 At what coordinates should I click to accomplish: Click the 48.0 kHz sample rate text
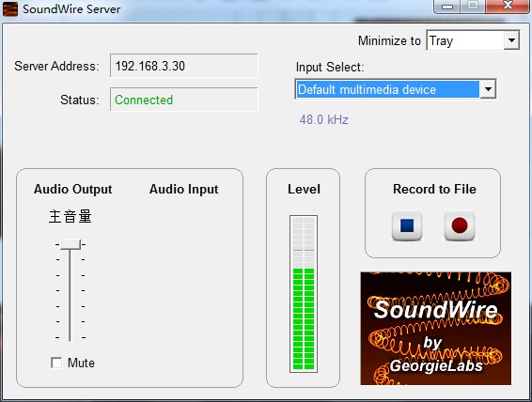(323, 119)
